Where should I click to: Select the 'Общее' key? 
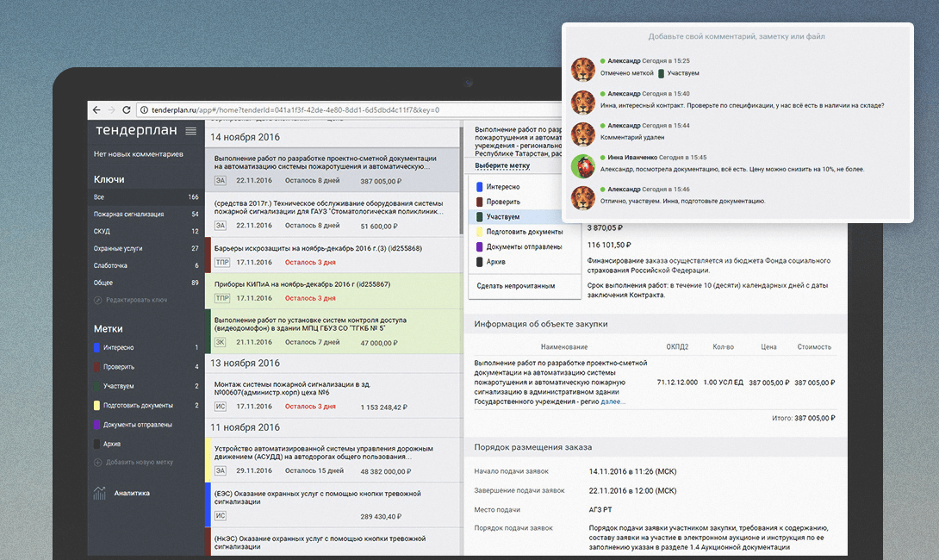click(x=146, y=283)
